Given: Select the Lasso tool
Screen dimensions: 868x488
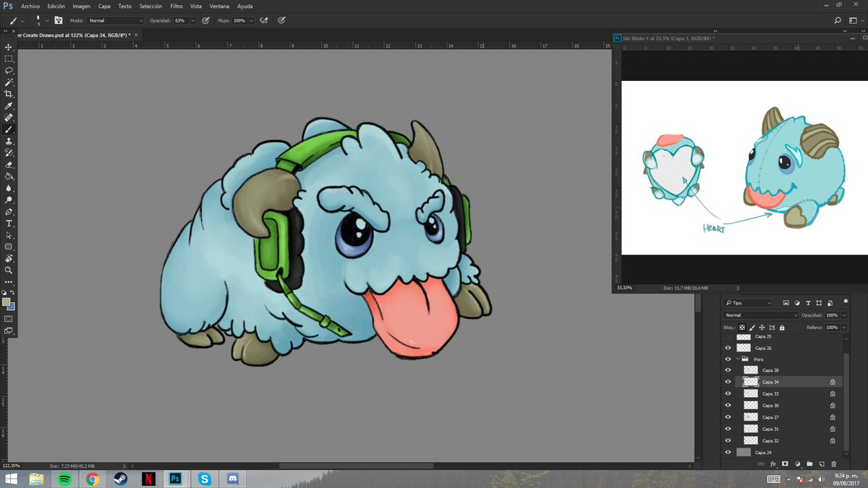Looking at the screenshot, I should [x=9, y=69].
